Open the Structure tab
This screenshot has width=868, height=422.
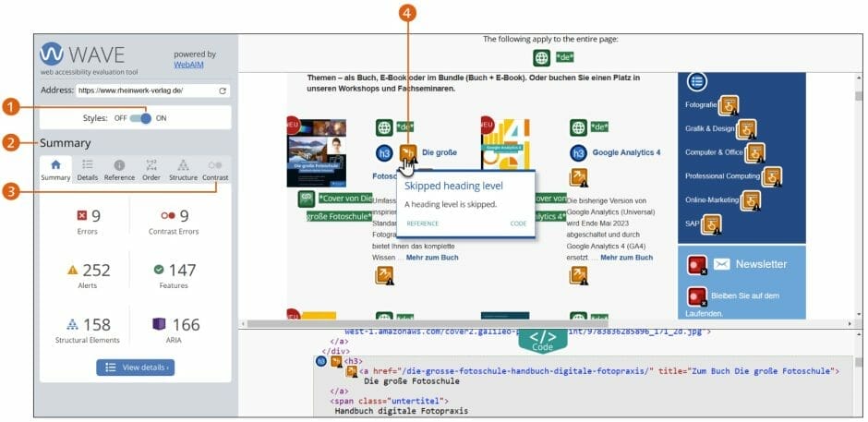[x=183, y=171]
